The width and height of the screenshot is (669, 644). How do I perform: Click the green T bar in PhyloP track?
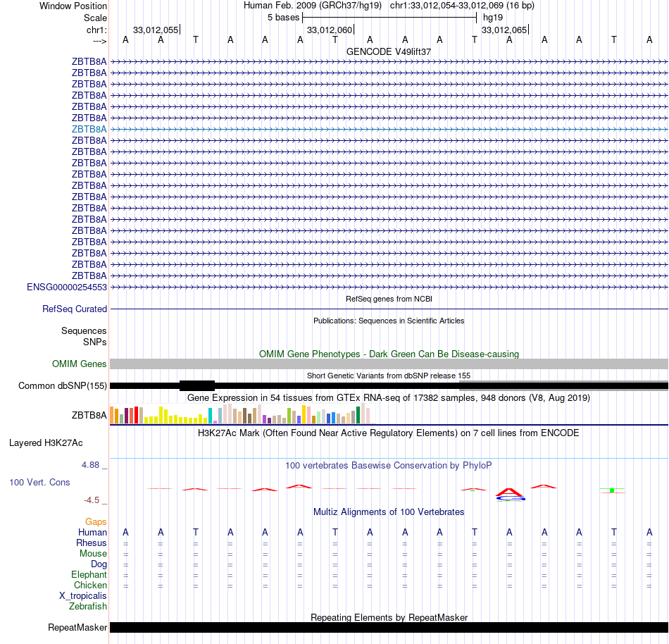[612, 490]
